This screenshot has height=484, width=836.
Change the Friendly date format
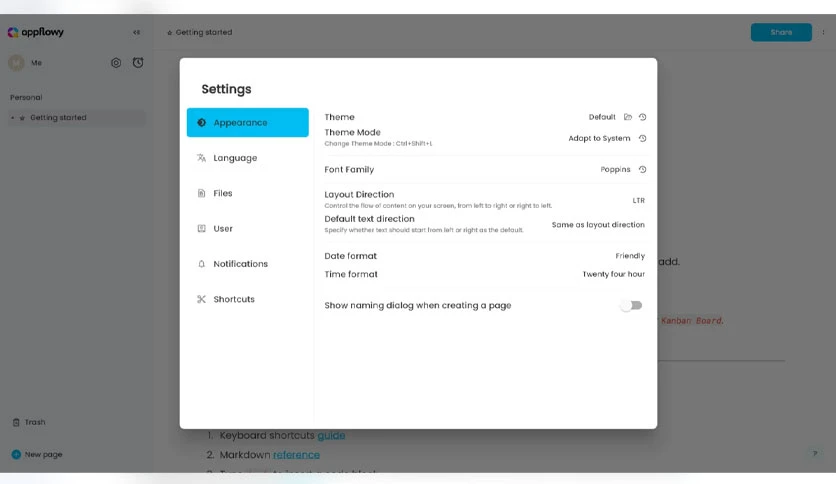(630, 256)
